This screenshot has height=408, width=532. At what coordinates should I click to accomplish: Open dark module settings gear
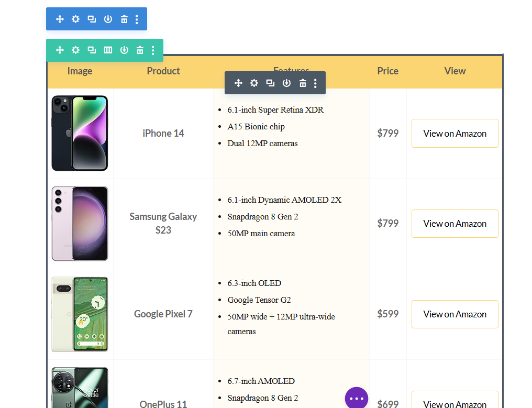click(x=254, y=83)
